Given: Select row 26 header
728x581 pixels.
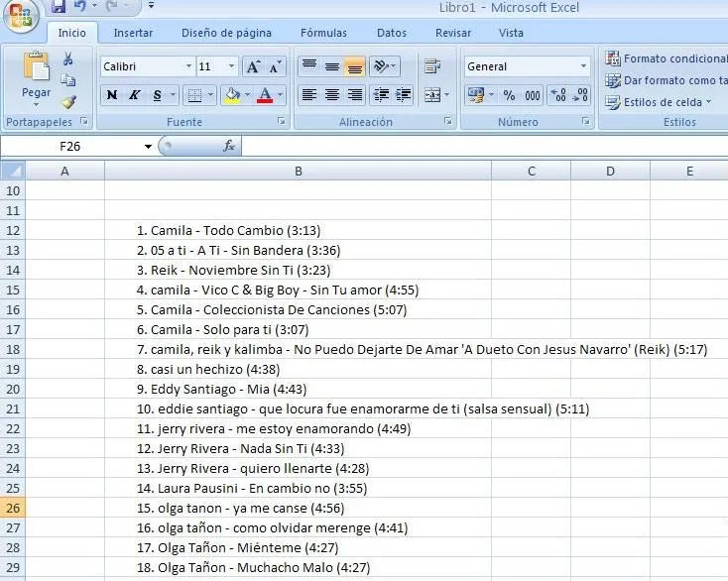Looking at the screenshot, I should pyautogui.click(x=13, y=508).
